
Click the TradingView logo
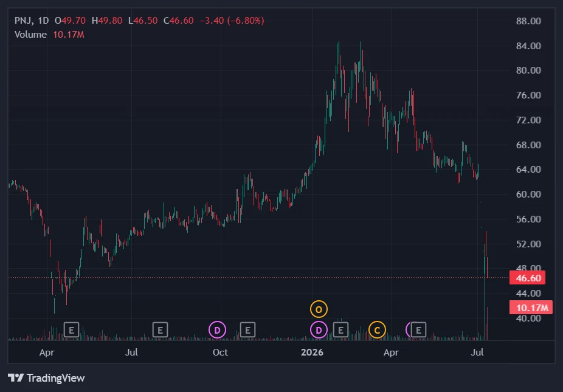click(x=46, y=378)
